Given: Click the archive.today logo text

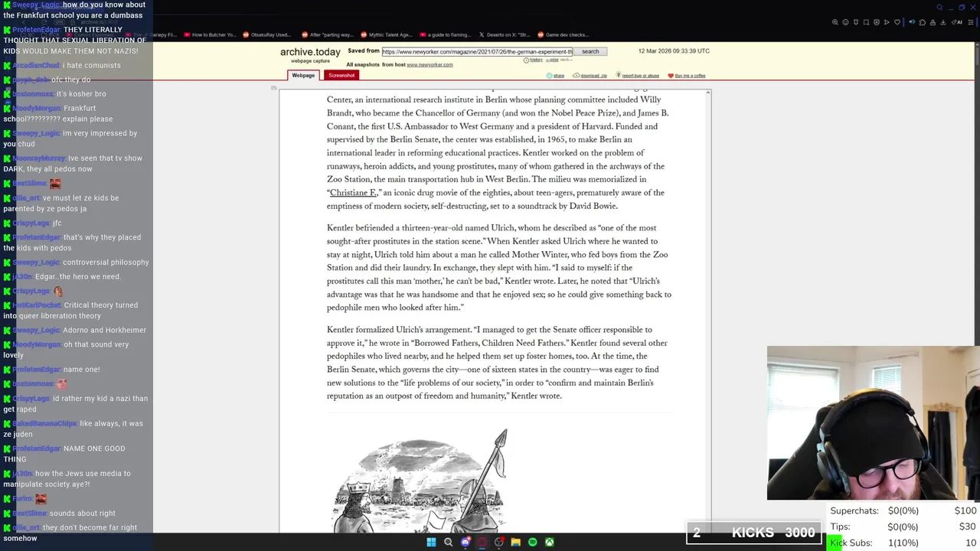Looking at the screenshot, I should click(310, 52).
